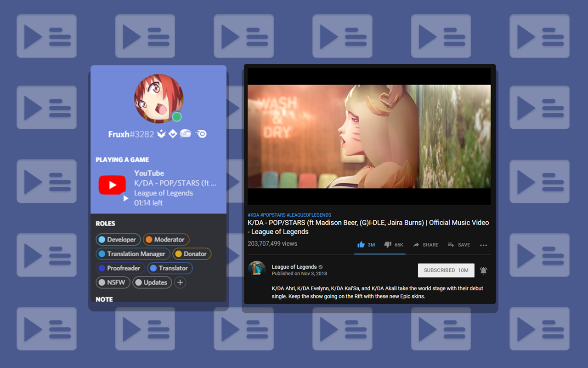Select the Translation Manager role tag
Screen dimensions: 588x368
click(132, 254)
